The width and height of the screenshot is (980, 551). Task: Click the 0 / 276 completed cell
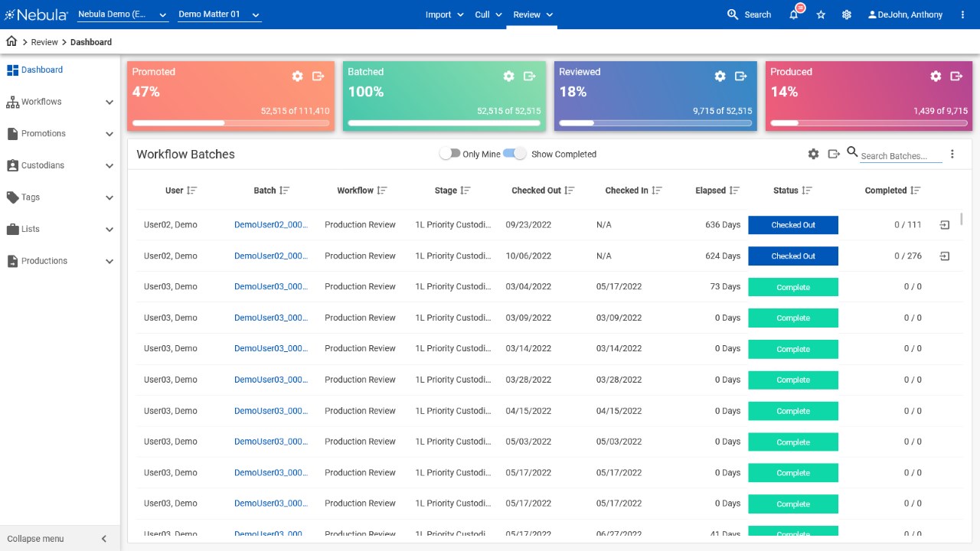click(908, 256)
